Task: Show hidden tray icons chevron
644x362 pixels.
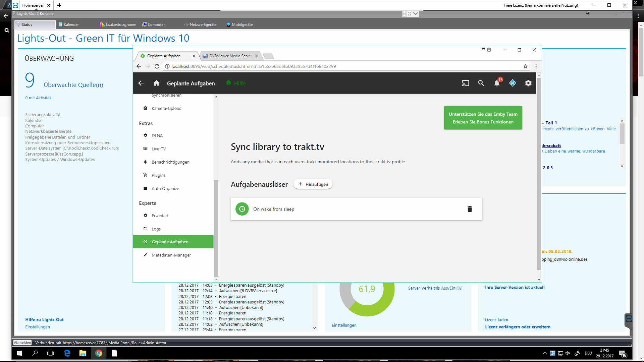Action: [x=544, y=353]
